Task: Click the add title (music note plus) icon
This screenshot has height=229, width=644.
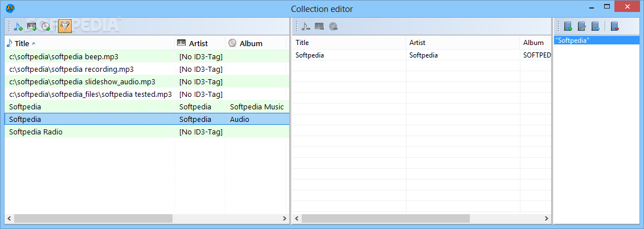Action: 18,27
